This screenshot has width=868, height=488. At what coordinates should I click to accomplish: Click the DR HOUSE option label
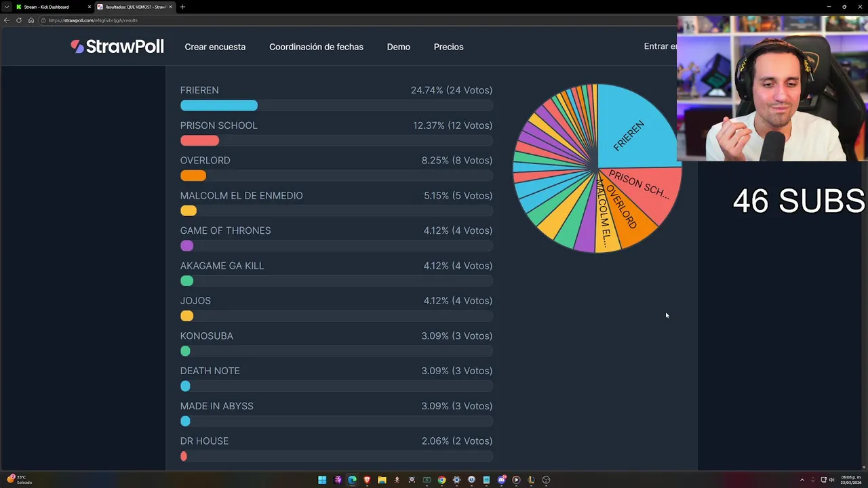204,441
